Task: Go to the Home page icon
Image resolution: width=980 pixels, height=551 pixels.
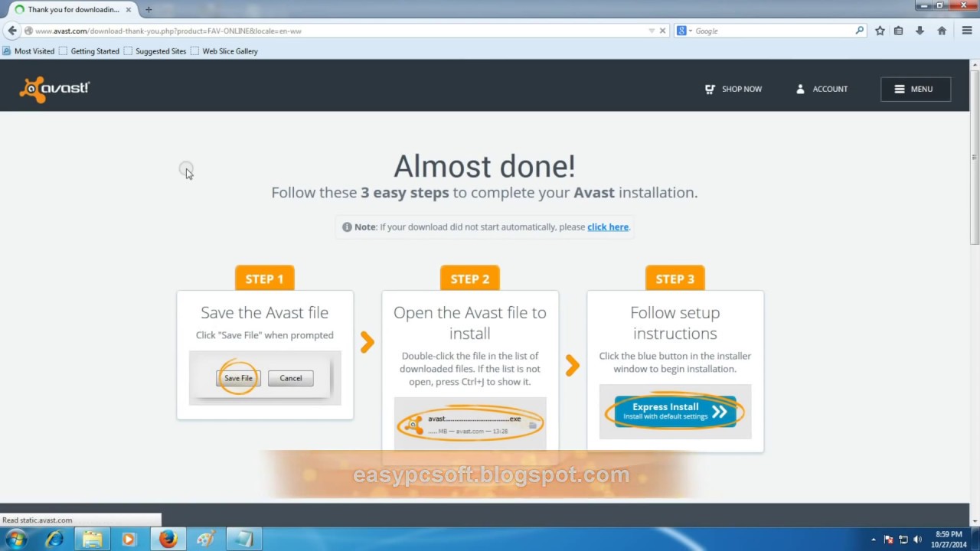Action: 942,31
